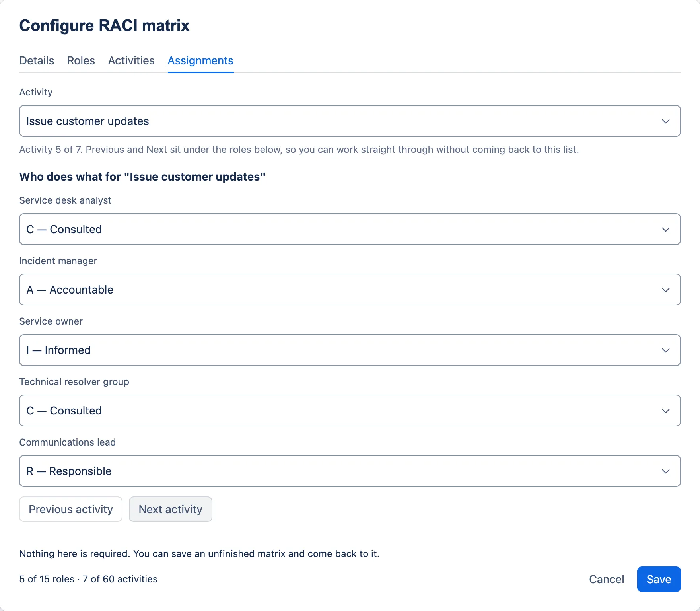Click the 'Technical resolver group' label
The image size is (700, 611).
[74, 382]
